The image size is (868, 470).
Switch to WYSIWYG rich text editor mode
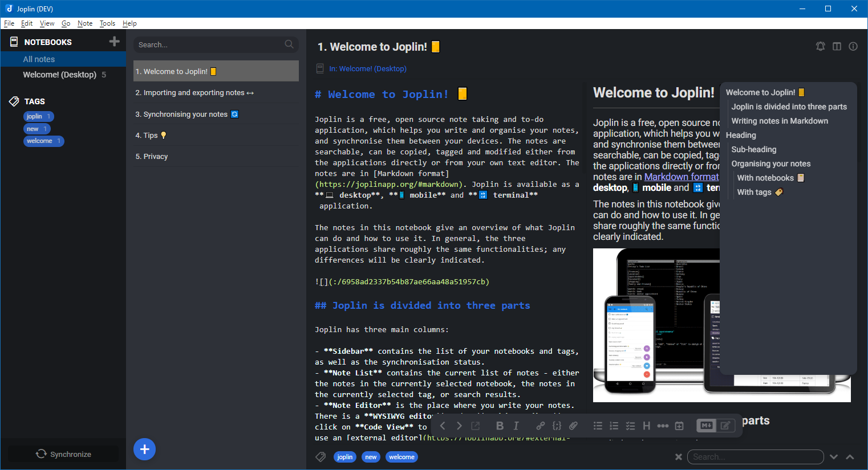[725, 426]
